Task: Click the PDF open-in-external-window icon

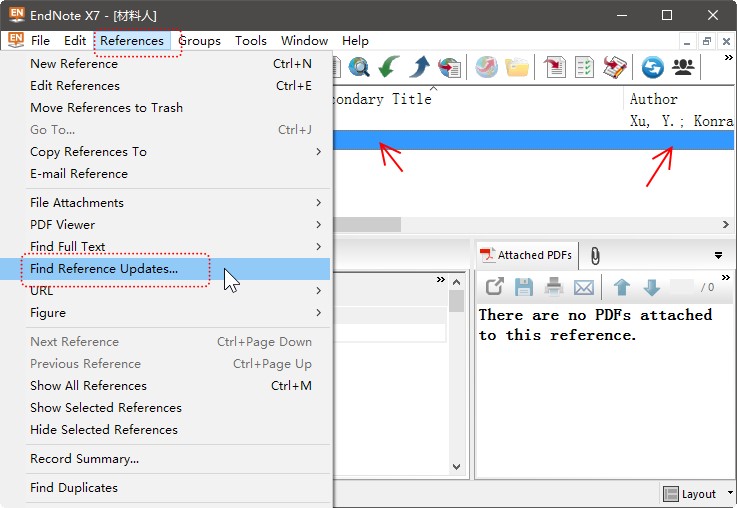Action: 494,287
